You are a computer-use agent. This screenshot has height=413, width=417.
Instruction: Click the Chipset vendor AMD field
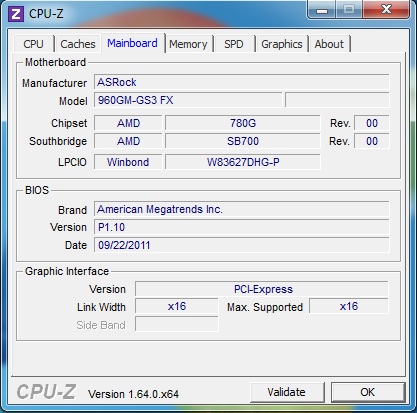coord(128,123)
